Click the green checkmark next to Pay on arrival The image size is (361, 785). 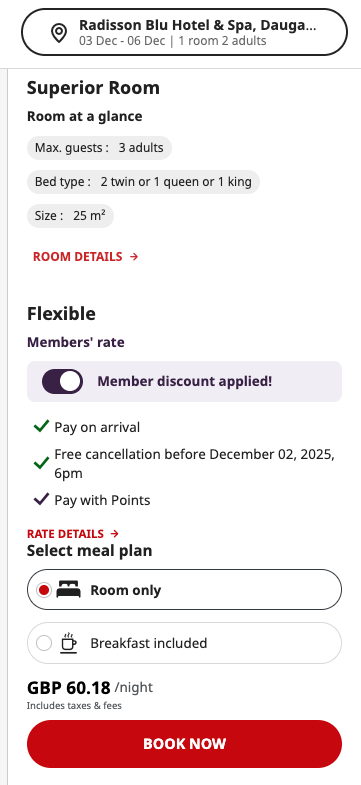[41, 427]
